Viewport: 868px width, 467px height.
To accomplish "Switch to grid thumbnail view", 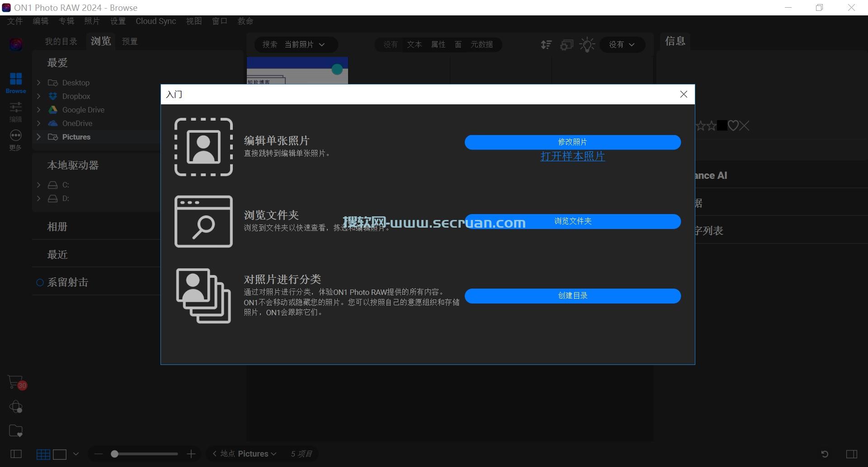I will (x=43, y=454).
